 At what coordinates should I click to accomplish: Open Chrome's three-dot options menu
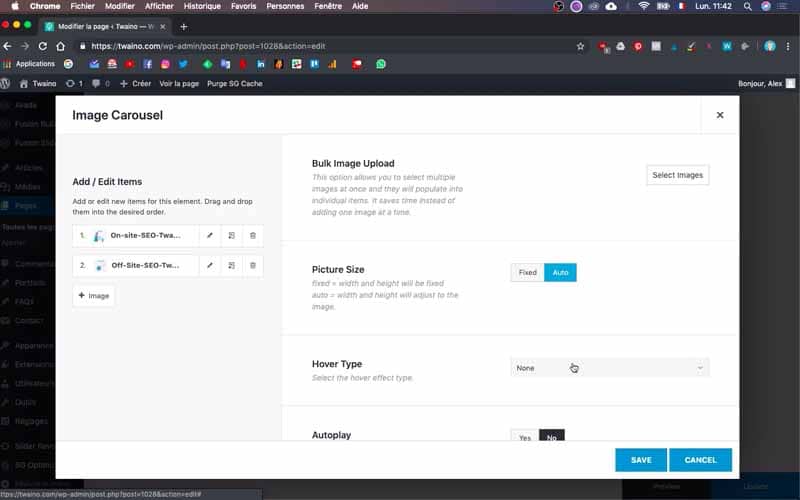788,46
